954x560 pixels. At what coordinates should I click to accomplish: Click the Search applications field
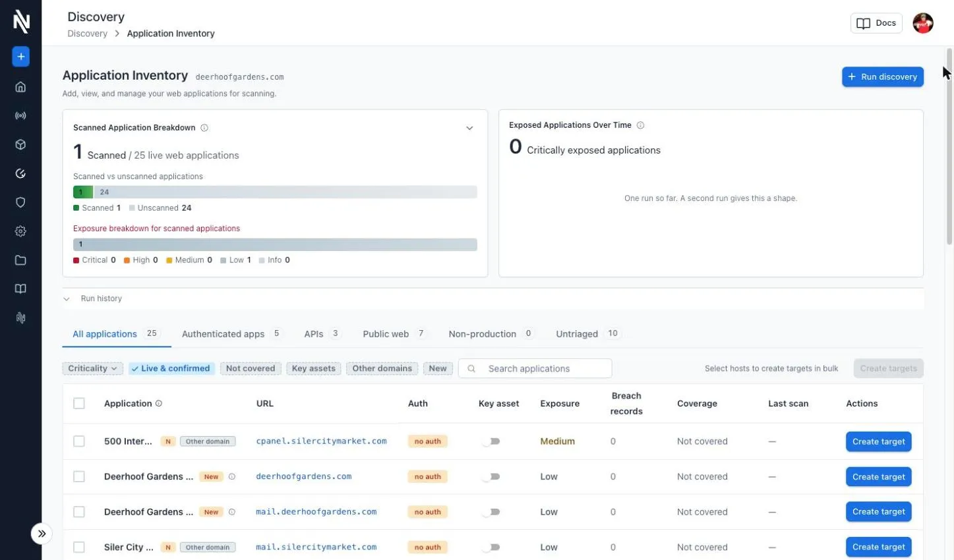click(x=535, y=368)
